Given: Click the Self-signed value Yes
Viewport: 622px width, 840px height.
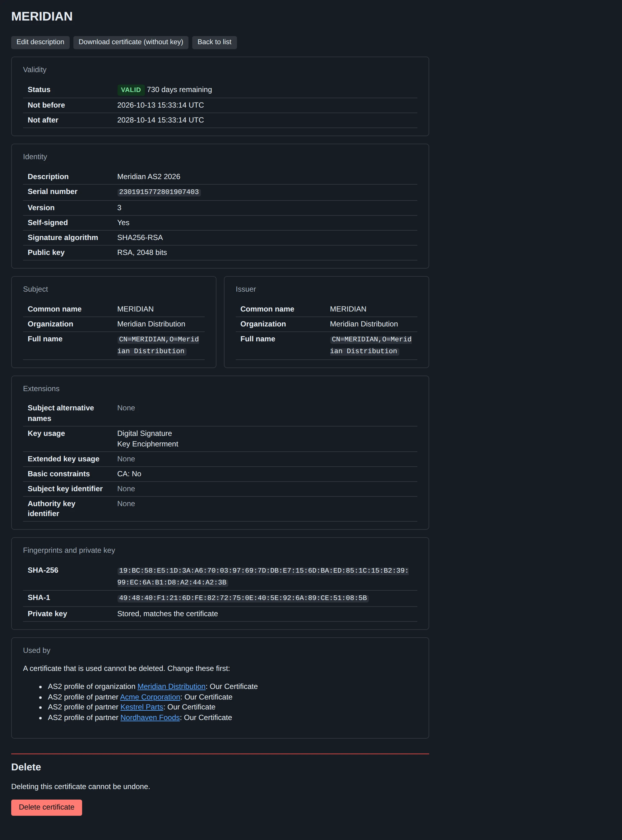Looking at the screenshot, I should 123,222.
